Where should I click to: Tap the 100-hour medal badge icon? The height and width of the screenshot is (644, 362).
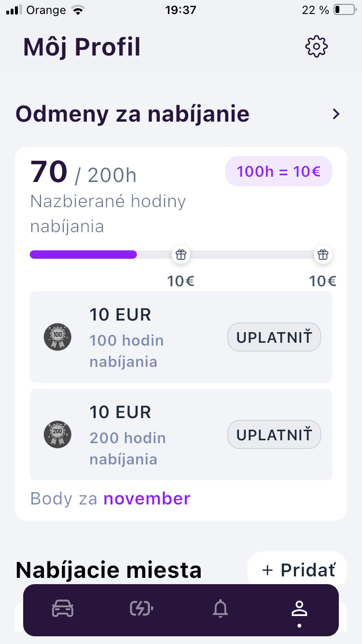click(x=58, y=337)
